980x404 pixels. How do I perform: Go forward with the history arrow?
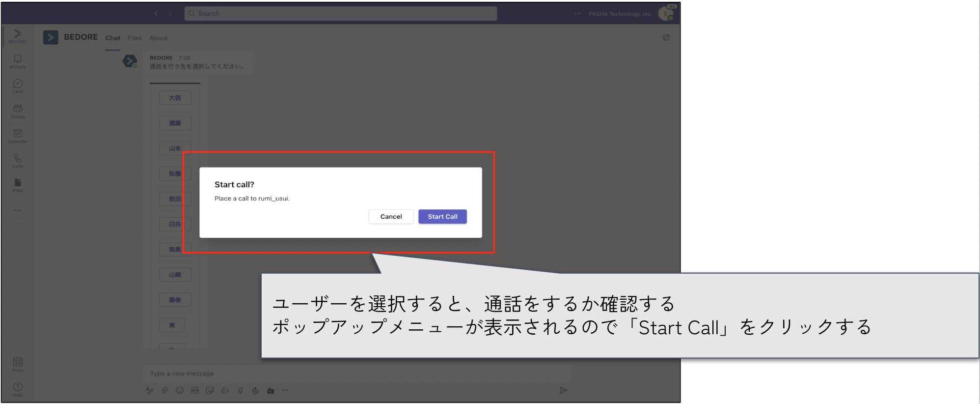point(170,14)
